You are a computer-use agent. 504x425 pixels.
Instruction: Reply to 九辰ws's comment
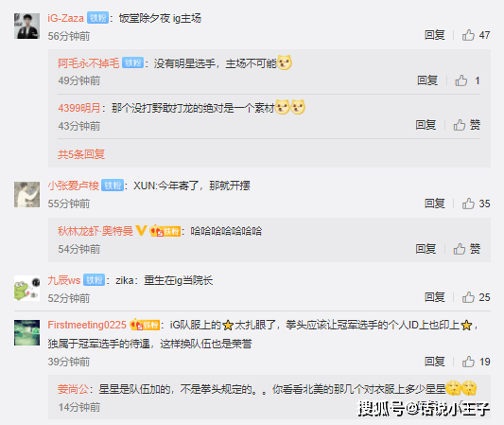tap(435, 297)
